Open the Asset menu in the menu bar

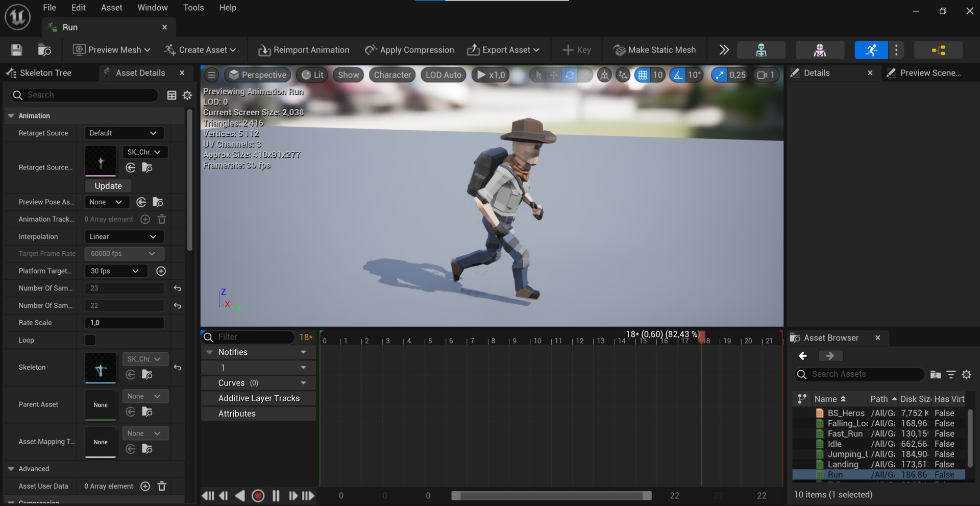pos(111,7)
